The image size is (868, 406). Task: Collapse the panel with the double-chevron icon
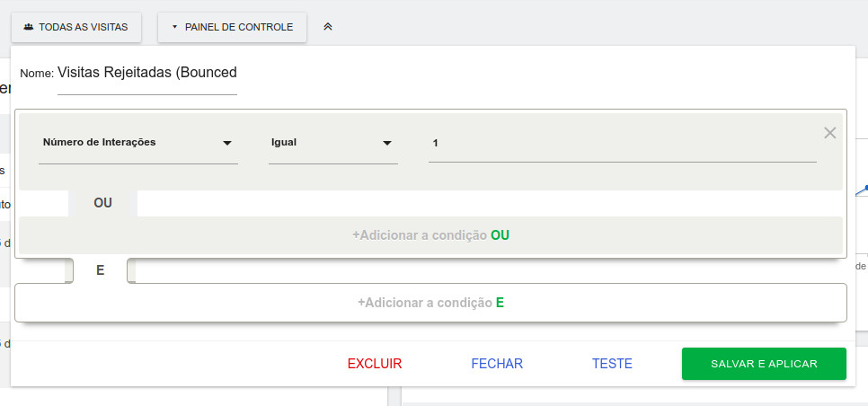[x=328, y=27]
